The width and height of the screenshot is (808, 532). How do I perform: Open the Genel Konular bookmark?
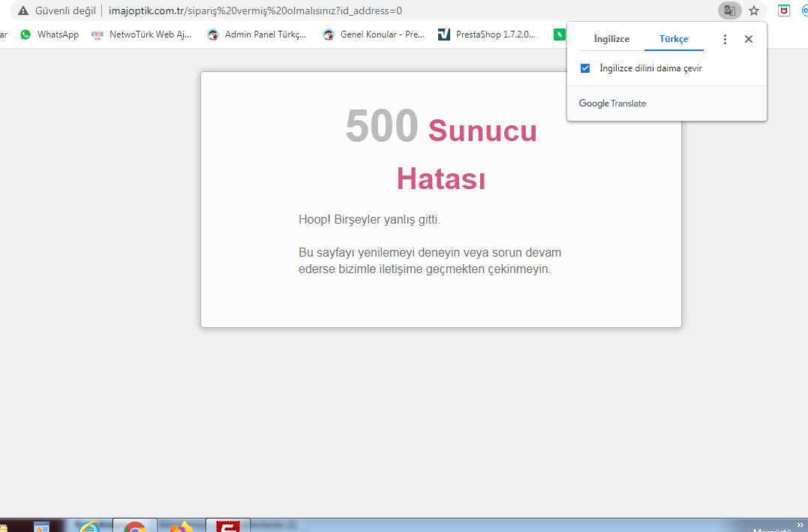click(x=374, y=35)
